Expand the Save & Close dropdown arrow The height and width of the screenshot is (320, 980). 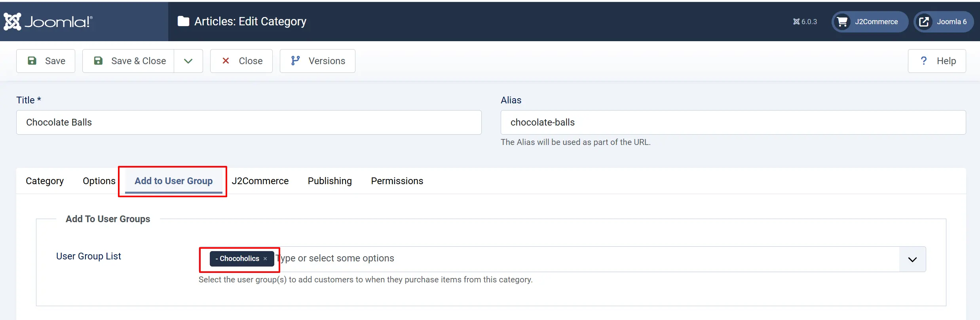click(188, 61)
